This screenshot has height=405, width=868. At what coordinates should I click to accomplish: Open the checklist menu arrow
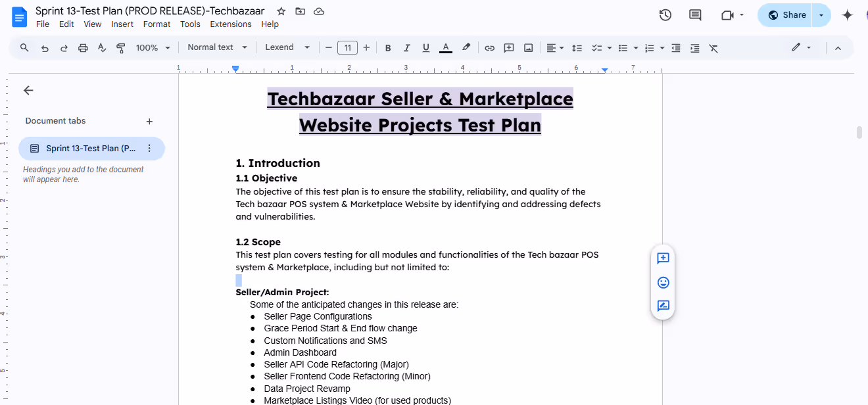pos(610,47)
